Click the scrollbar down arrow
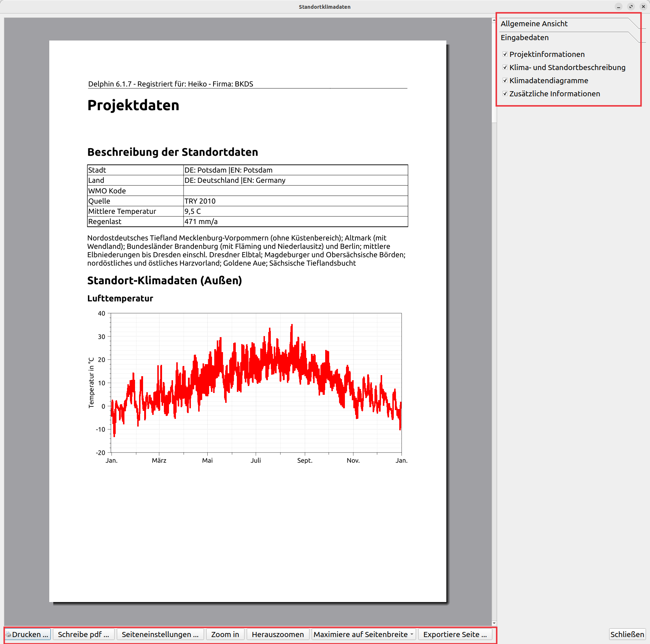 (494, 623)
